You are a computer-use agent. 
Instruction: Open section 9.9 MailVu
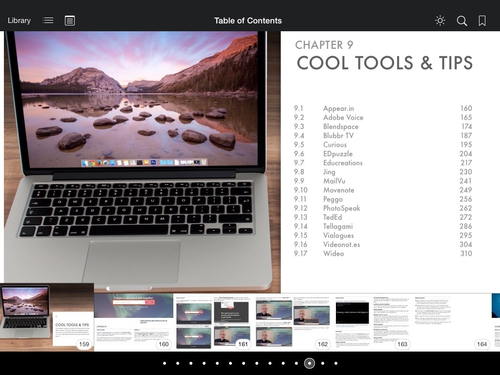[x=383, y=181]
